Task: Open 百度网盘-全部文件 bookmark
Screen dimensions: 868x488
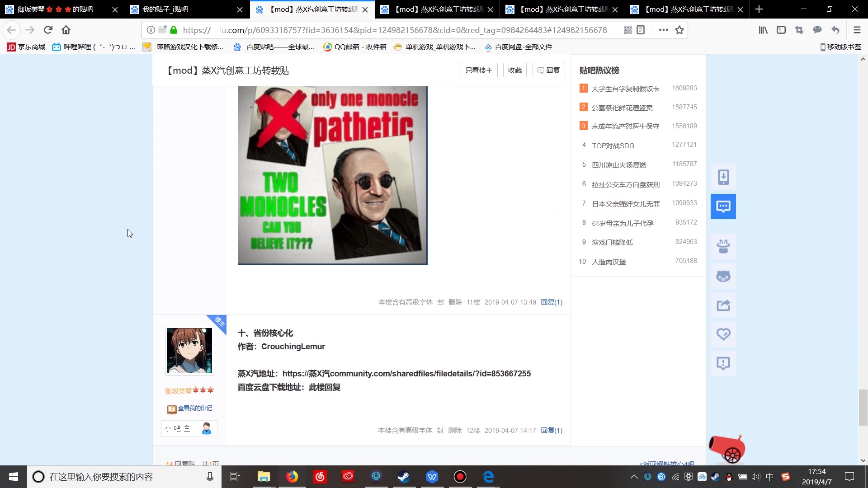Action: [x=518, y=47]
